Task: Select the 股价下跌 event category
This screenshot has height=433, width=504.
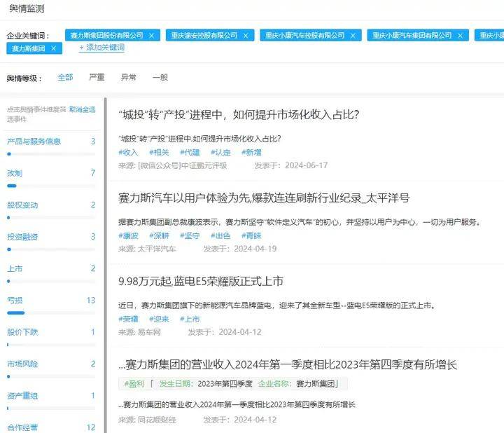Action: (22, 332)
